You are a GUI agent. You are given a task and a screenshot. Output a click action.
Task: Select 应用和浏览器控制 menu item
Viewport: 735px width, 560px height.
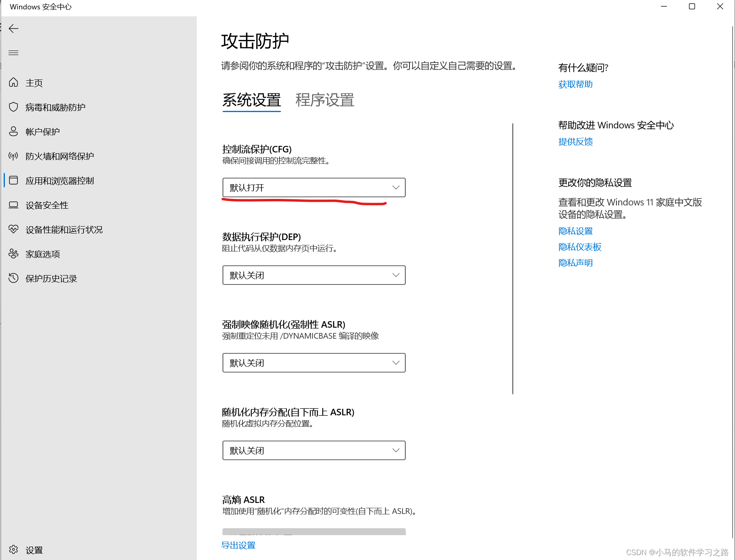click(x=60, y=181)
